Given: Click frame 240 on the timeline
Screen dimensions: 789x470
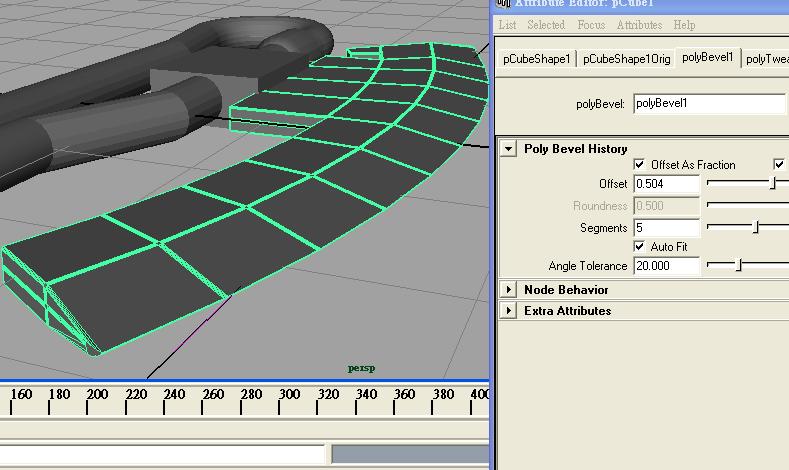Looking at the screenshot, I should click(x=174, y=394).
